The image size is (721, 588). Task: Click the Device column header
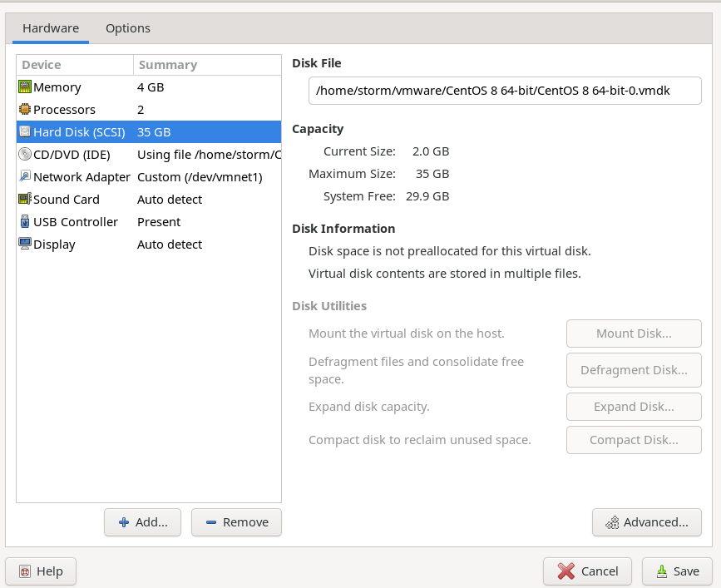click(x=75, y=65)
